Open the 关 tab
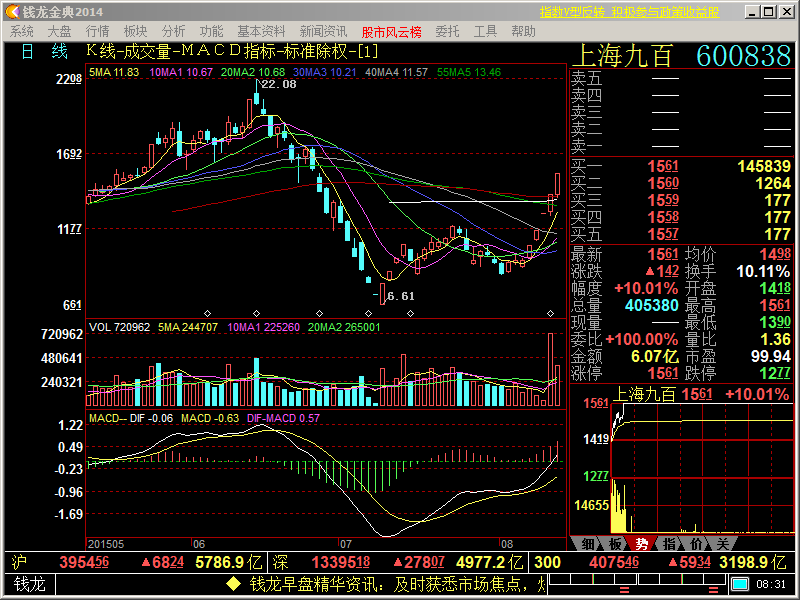The width and height of the screenshot is (800, 600). tap(721, 544)
